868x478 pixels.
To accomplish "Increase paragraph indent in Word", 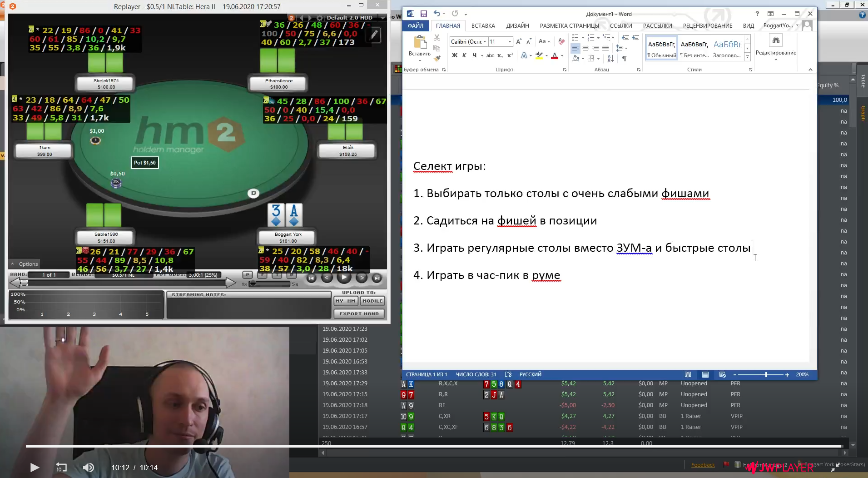I will pos(635,38).
